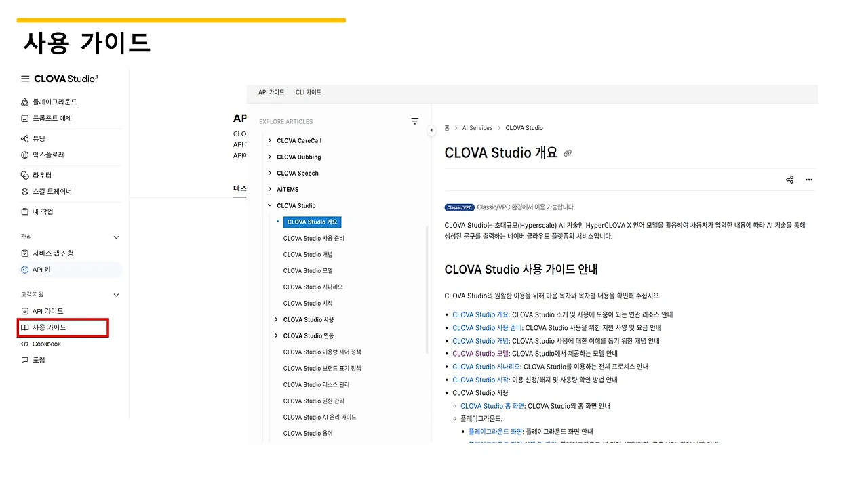Click the CLOVA Studio logo in the left sidebar
This screenshot has height=488, width=868.
tap(66, 79)
